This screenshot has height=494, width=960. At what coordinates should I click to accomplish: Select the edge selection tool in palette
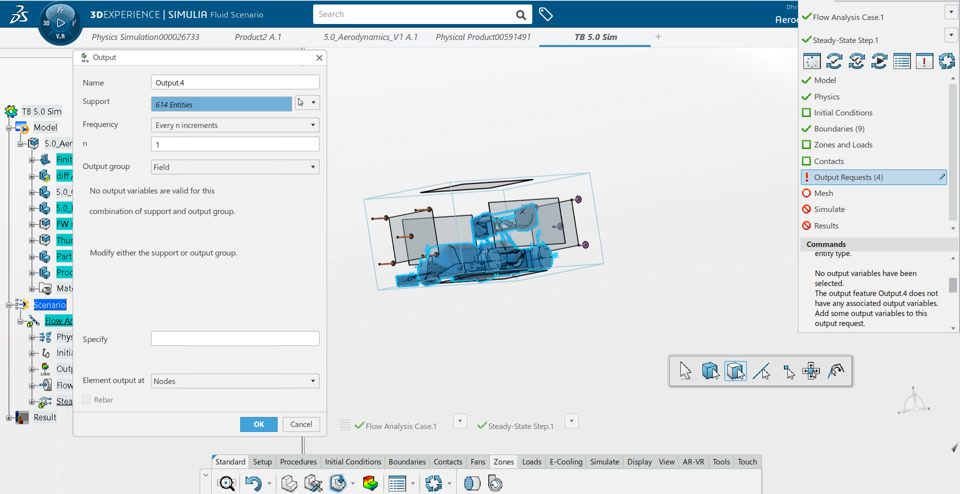click(760, 370)
